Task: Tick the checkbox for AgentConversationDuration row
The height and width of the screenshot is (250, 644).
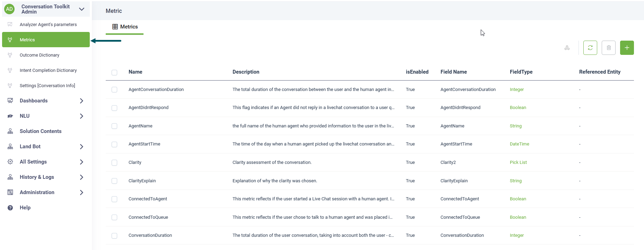Action: click(114, 90)
